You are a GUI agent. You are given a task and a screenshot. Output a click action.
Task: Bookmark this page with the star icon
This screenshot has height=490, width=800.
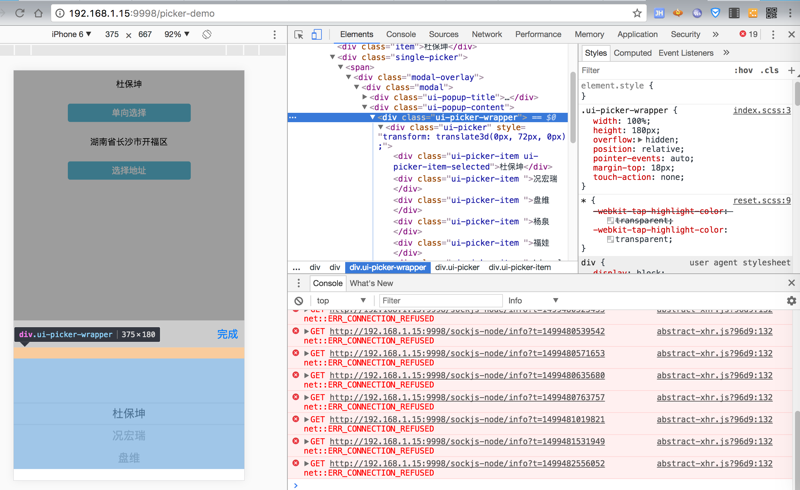pos(637,13)
